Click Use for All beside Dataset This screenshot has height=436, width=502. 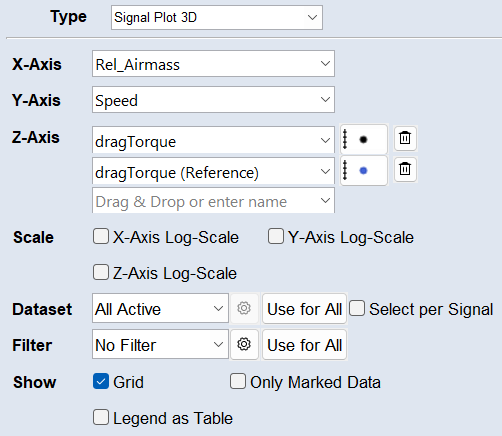point(304,309)
